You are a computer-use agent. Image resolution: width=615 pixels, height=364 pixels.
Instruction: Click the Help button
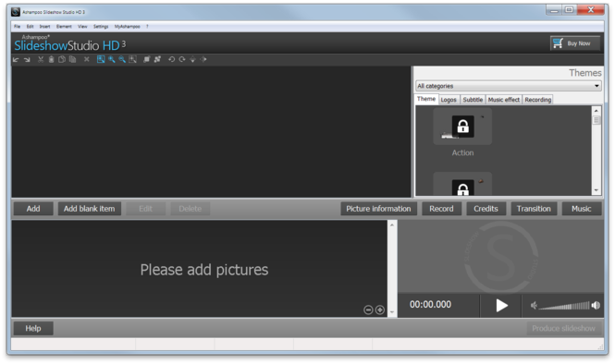pyautogui.click(x=33, y=328)
